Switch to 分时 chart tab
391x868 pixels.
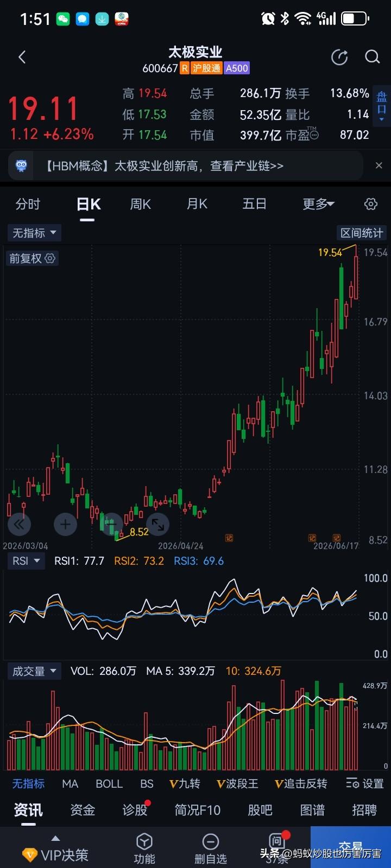point(28,204)
